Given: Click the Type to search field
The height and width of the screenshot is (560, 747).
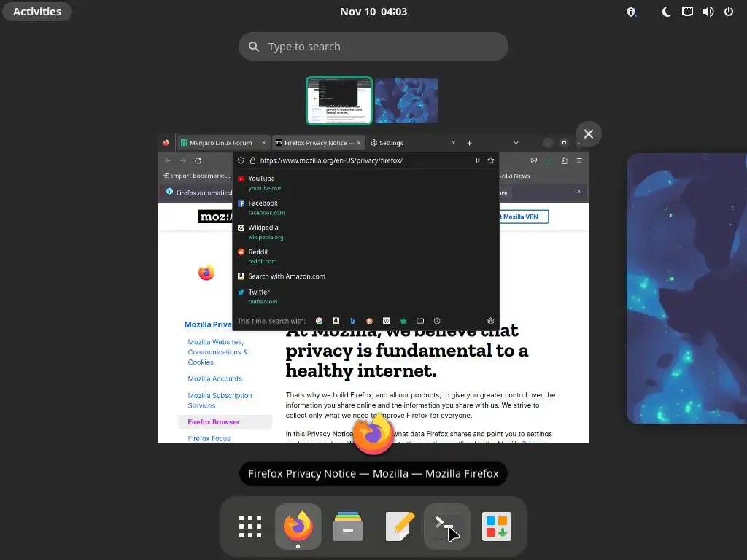Looking at the screenshot, I should [x=373, y=46].
